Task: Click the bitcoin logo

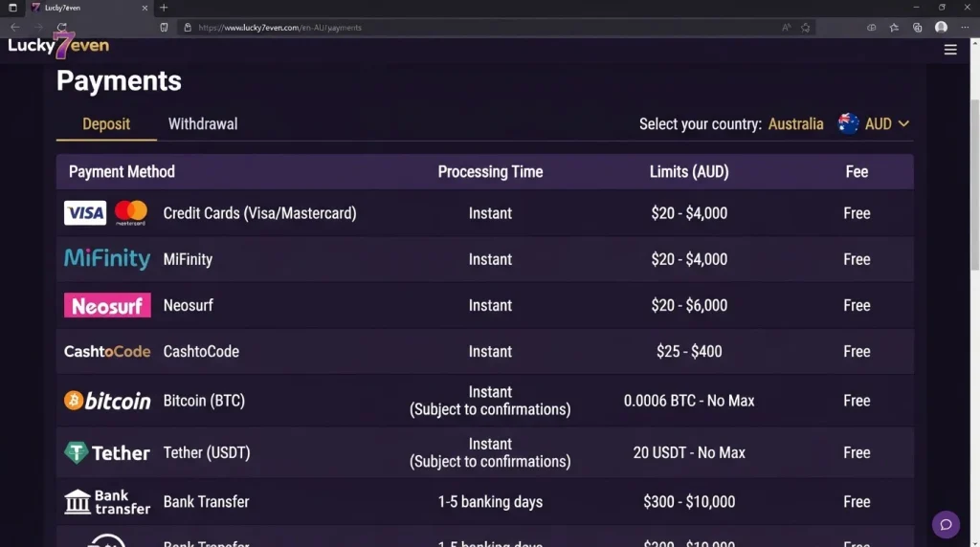Action: (x=107, y=401)
